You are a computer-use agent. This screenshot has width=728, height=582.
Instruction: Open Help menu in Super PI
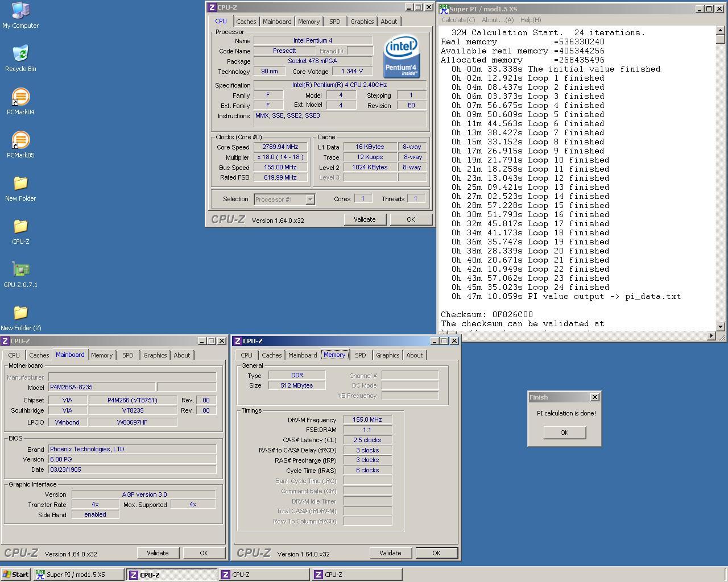pos(531,20)
